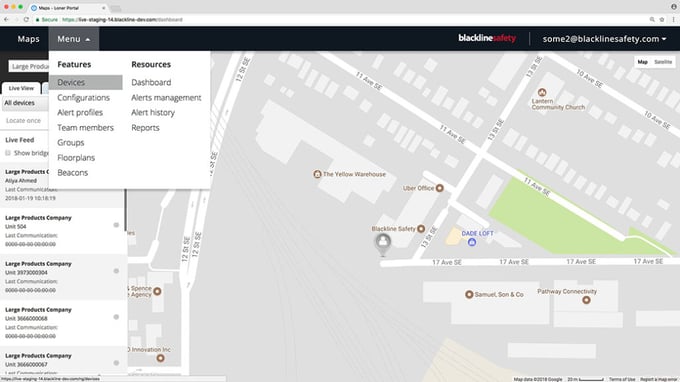This screenshot has height=382, width=680.
Task: Open Alert history under Resources
Action: tap(153, 112)
